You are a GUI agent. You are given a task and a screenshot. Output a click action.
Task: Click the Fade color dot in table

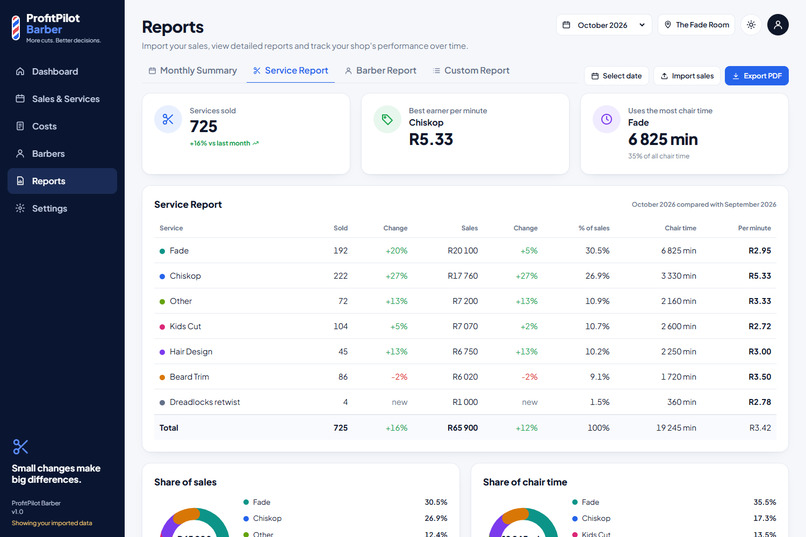coord(162,251)
